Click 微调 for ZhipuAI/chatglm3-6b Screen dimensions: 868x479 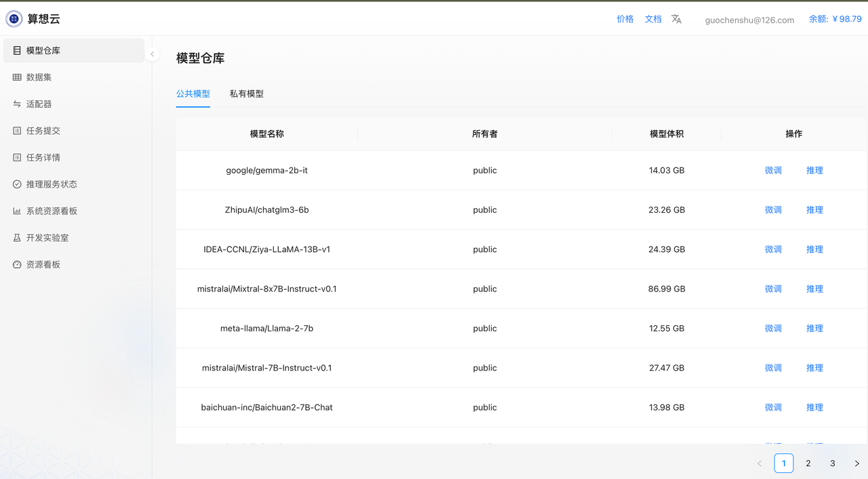click(x=773, y=210)
